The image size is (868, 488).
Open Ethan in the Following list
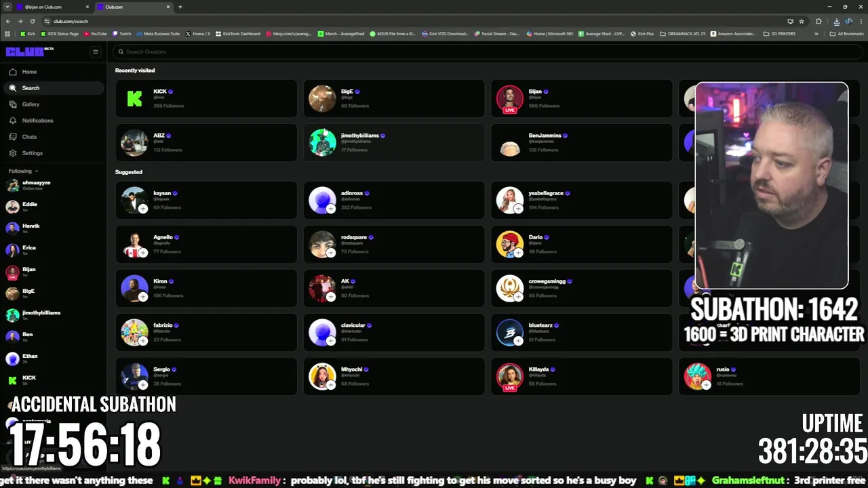point(52,359)
